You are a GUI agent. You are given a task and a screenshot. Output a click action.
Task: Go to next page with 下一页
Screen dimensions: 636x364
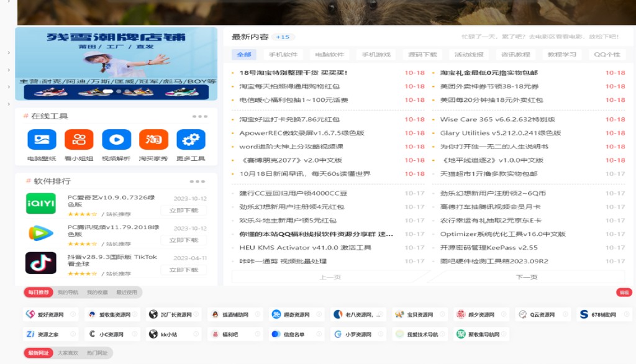527,277
